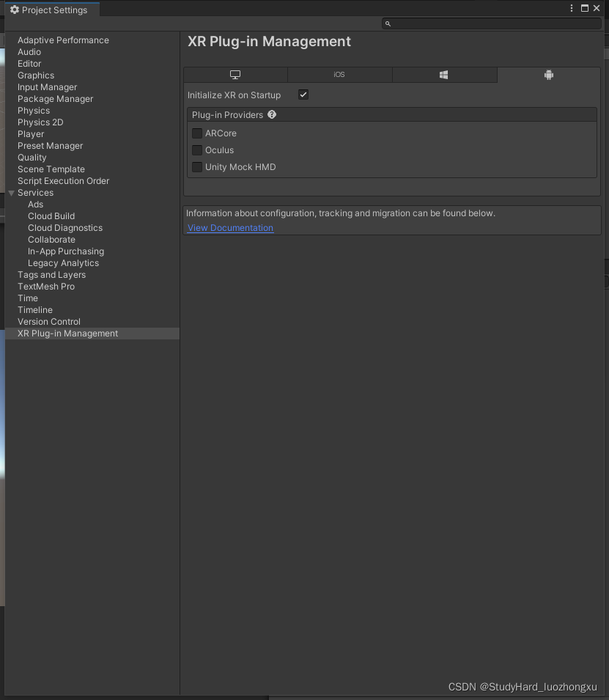The height and width of the screenshot is (700, 609).
Task: Open Graphics settings
Action: (36, 75)
